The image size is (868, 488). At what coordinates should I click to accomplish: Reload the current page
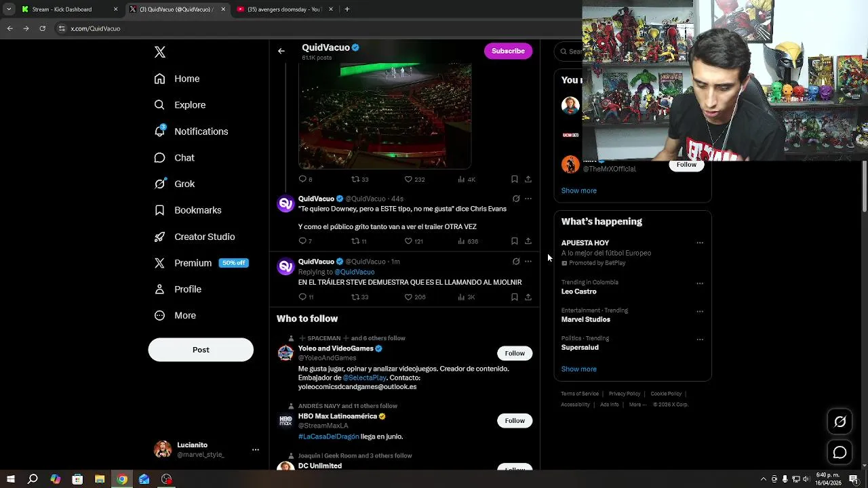(x=42, y=28)
